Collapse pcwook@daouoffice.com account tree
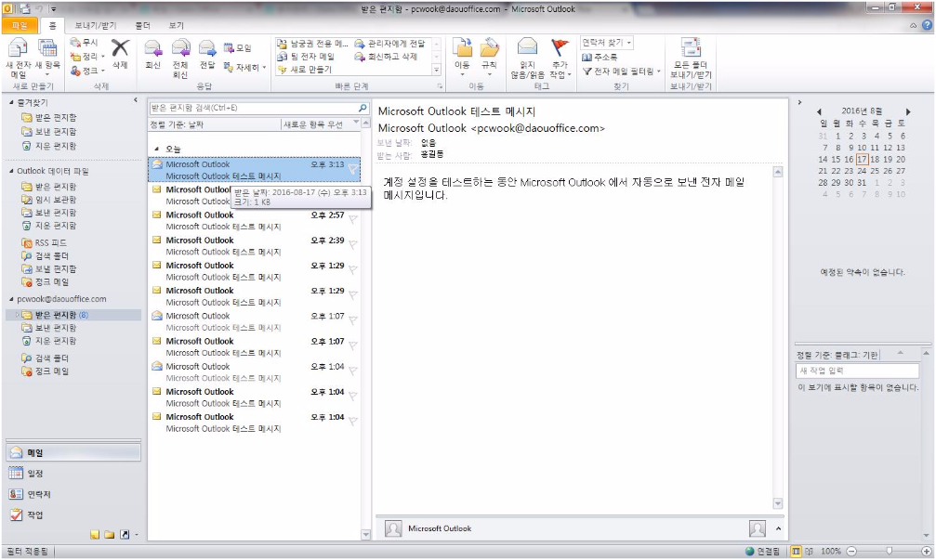Viewport: 936px width, 560px height. [11, 299]
